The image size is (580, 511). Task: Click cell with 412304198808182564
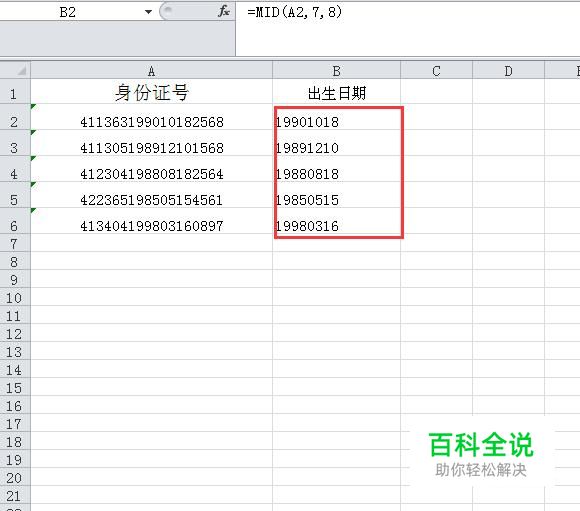[x=151, y=169]
